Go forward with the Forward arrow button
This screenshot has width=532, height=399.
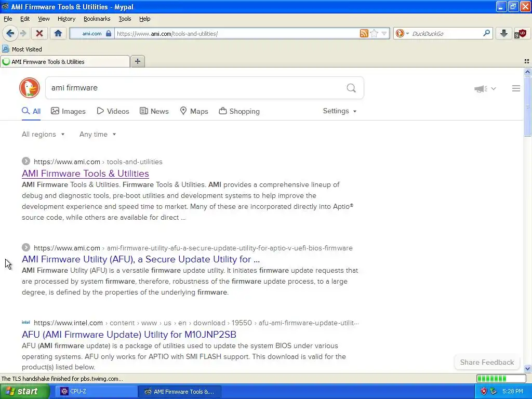[23, 33]
